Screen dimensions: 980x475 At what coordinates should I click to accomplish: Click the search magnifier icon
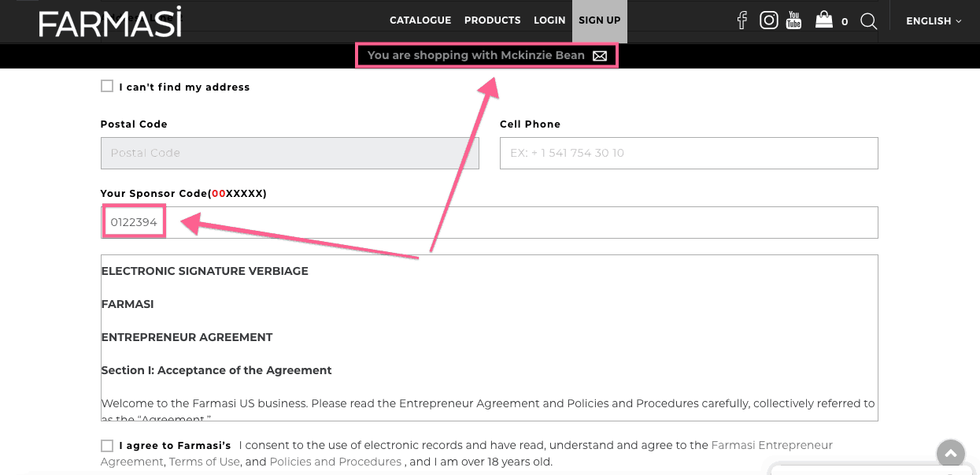(868, 21)
